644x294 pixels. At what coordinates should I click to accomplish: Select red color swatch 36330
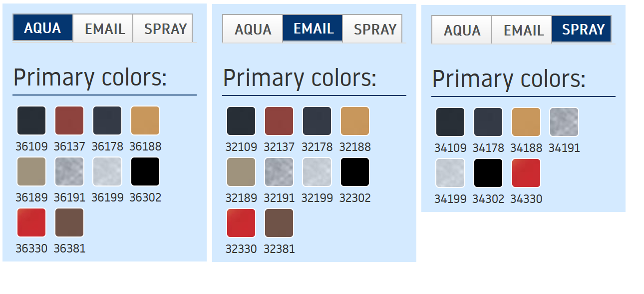[31, 222]
